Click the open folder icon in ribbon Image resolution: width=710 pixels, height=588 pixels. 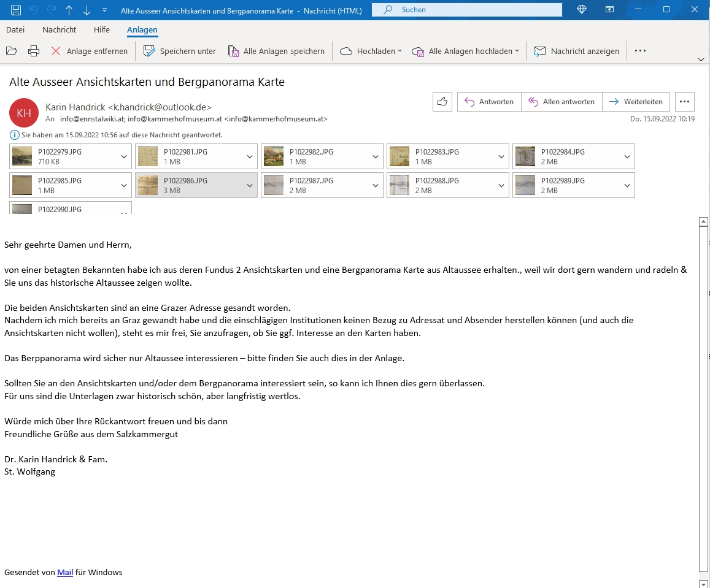pyautogui.click(x=12, y=51)
